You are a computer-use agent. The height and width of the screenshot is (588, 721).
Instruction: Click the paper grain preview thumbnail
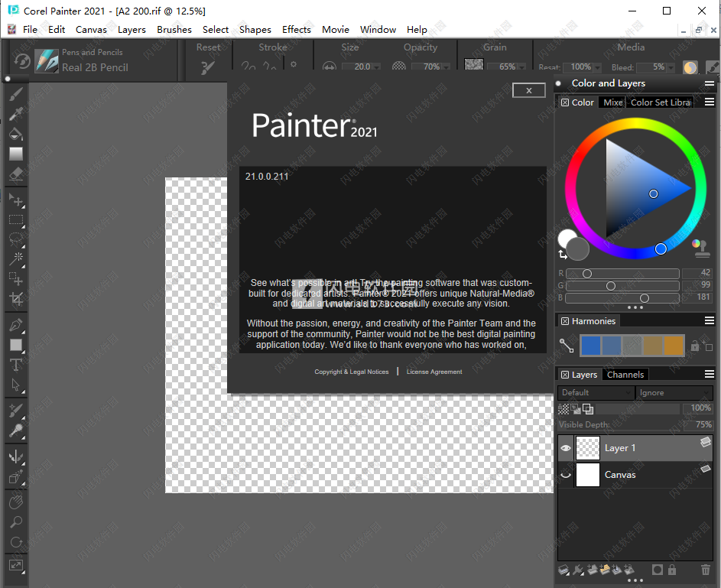(473, 64)
